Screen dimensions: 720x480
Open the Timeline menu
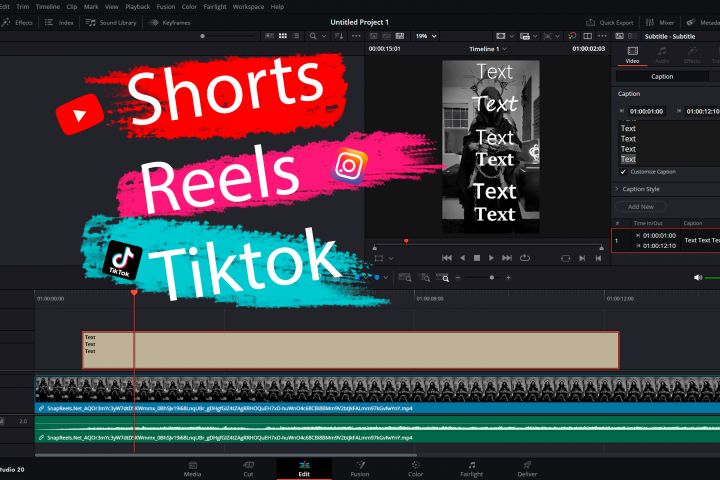coord(48,7)
